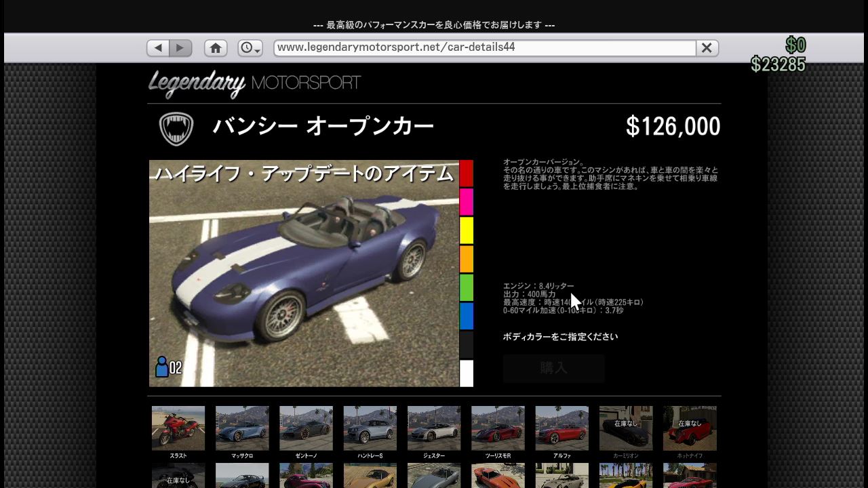The width and height of the screenshot is (868, 488).
Task: Click the $23285 bank balance display
Action: coord(778,64)
